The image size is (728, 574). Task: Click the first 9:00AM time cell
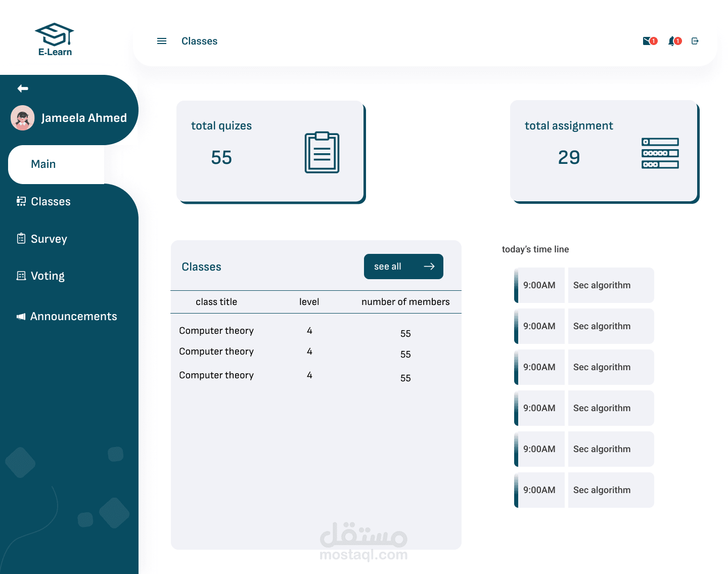pyautogui.click(x=539, y=285)
